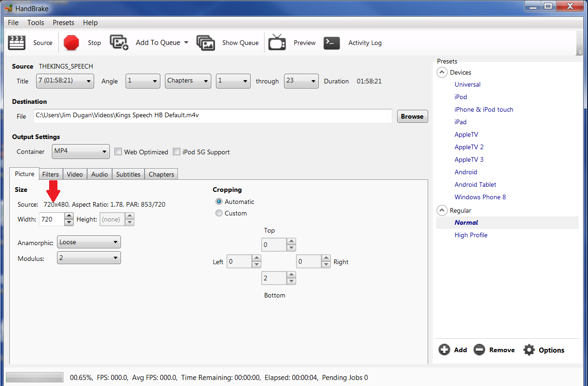The width and height of the screenshot is (588, 386).
Task: Open the Anamorphic dropdown showing Loose
Action: (x=89, y=242)
